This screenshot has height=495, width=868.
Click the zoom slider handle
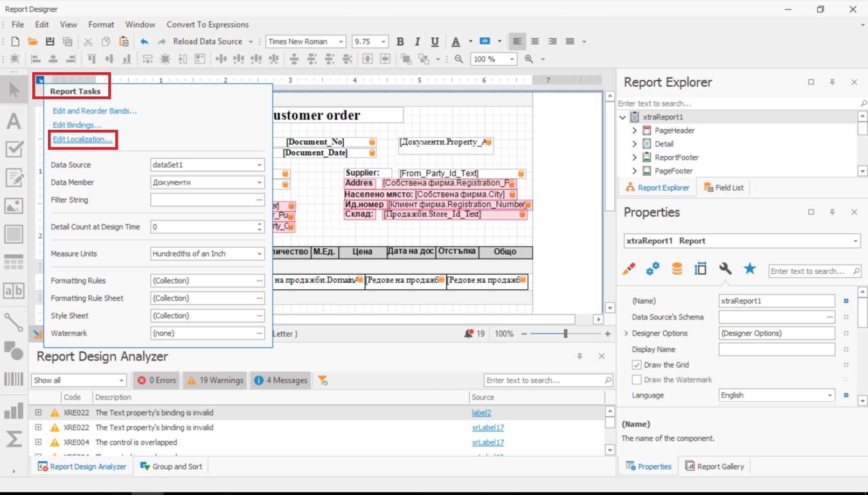[x=565, y=334]
